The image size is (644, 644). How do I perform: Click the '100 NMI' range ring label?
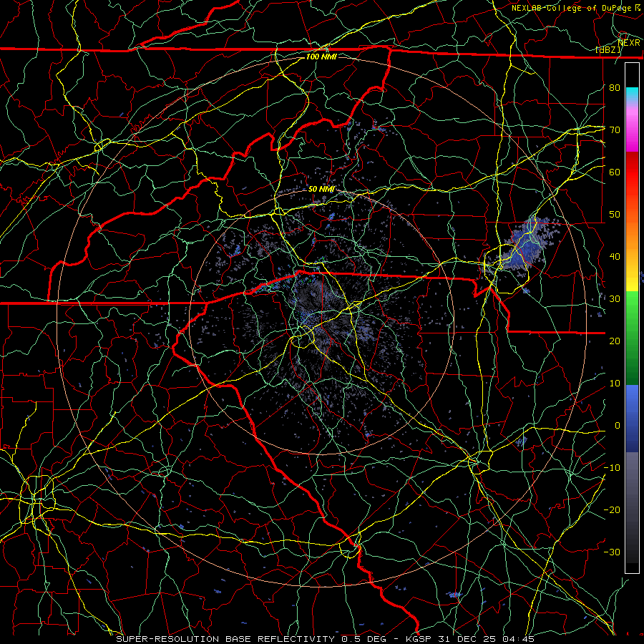(321, 57)
